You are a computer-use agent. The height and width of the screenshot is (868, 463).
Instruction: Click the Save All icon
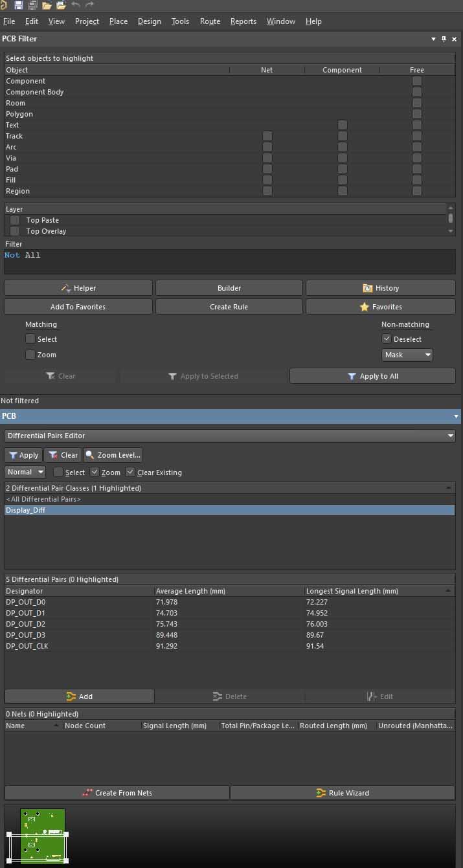pyautogui.click(x=32, y=5)
